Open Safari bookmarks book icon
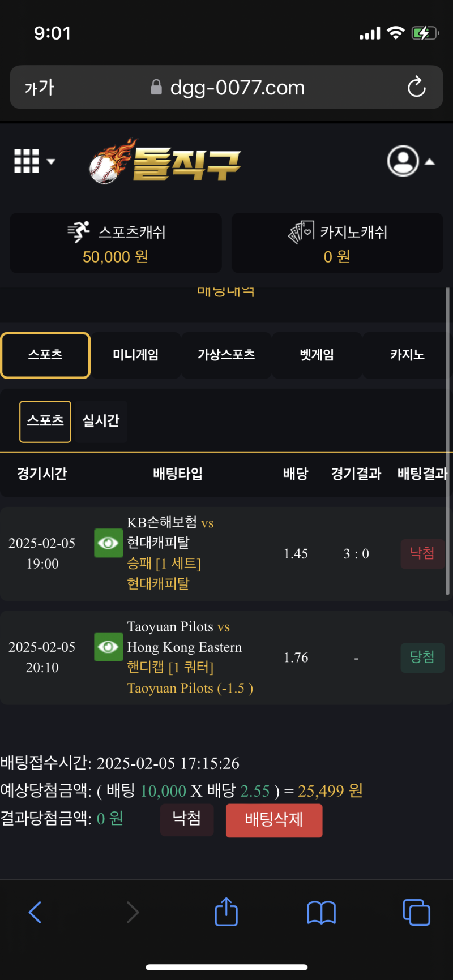Image resolution: width=453 pixels, height=980 pixels. 321,912
